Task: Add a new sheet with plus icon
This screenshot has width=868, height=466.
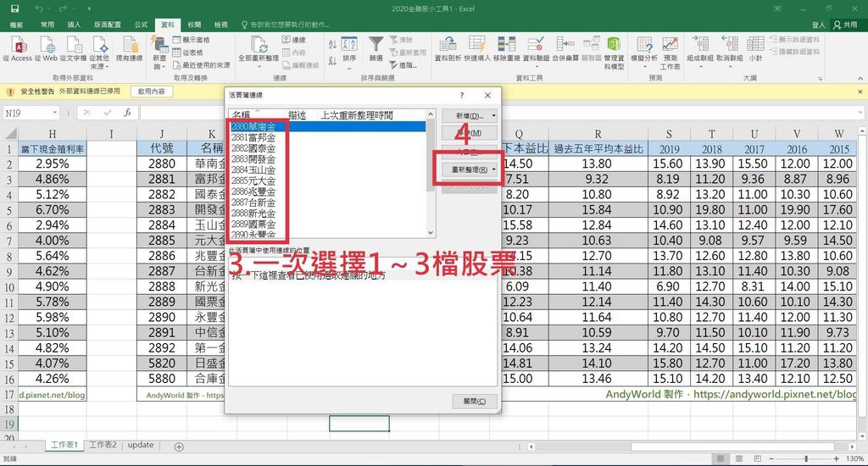Action: pos(179,447)
